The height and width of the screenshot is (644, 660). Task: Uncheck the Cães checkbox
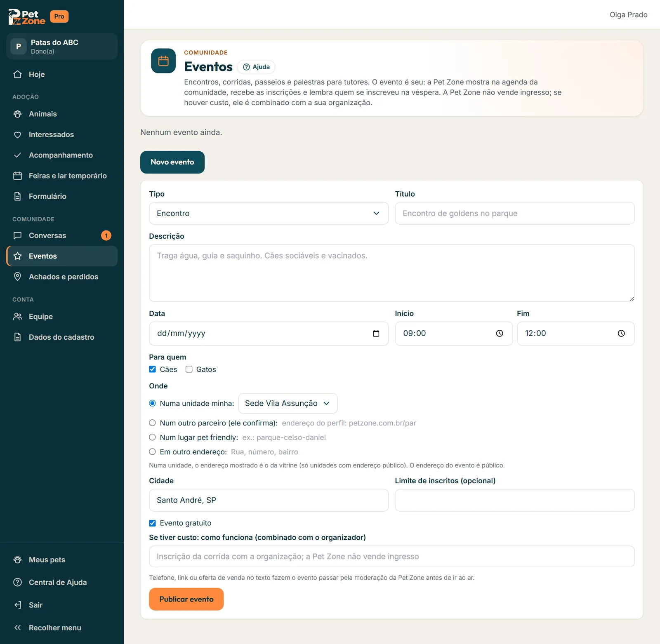click(153, 369)
